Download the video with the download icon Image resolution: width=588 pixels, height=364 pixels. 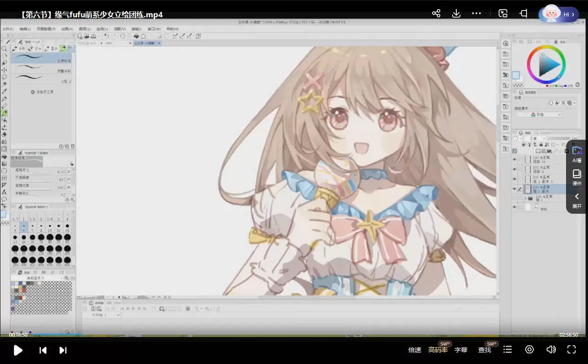point(456,14)
